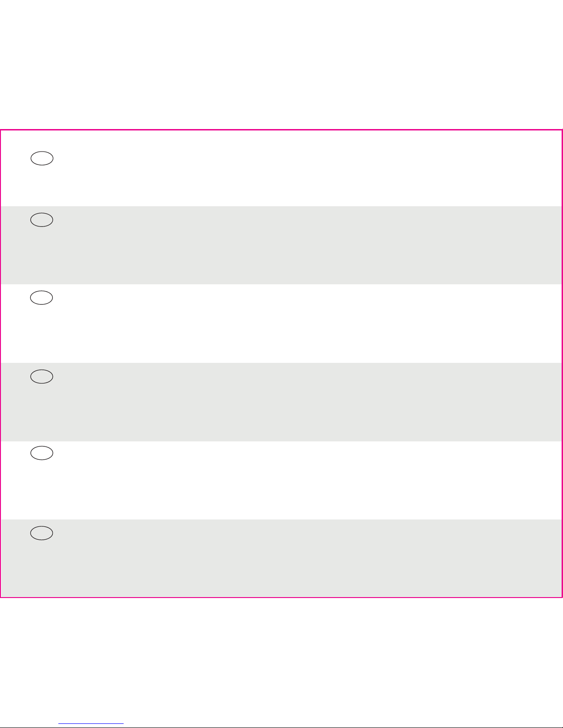Click the bottom gray shaded row's blank area
This screenshot has width=563, height=728.
coord(281,558)
